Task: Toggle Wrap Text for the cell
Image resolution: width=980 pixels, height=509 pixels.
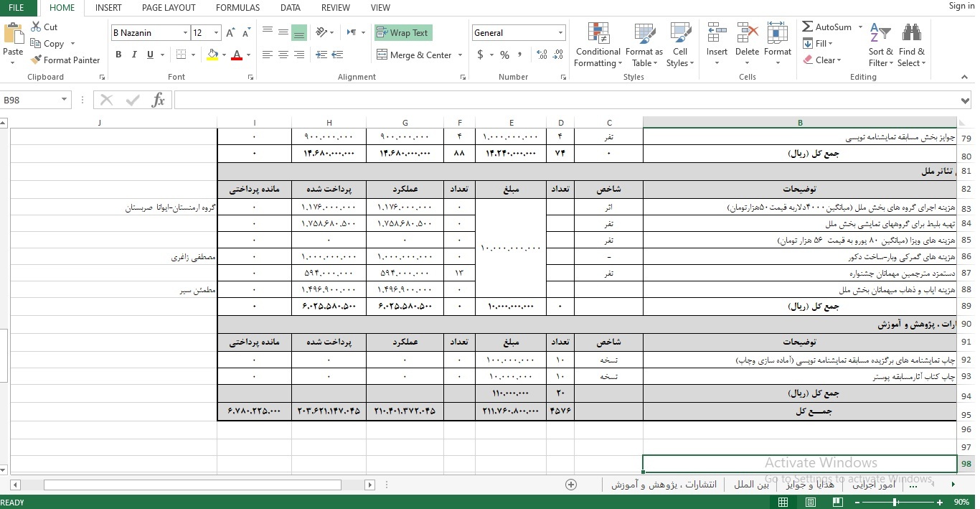Action: [402, 33]
